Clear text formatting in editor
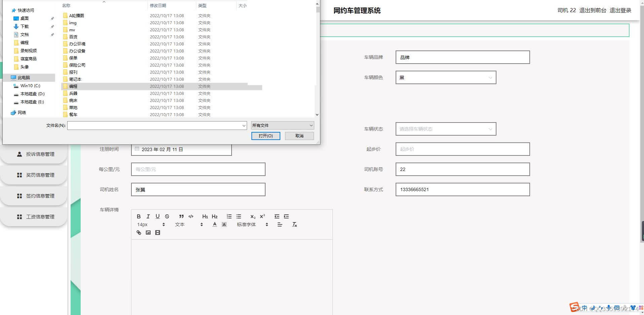The height and width of the screenshot is (315, 644). pos(294,224)
